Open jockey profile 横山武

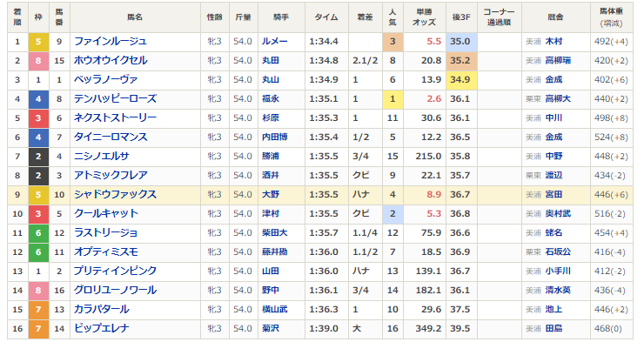click(x=275, y=309)
